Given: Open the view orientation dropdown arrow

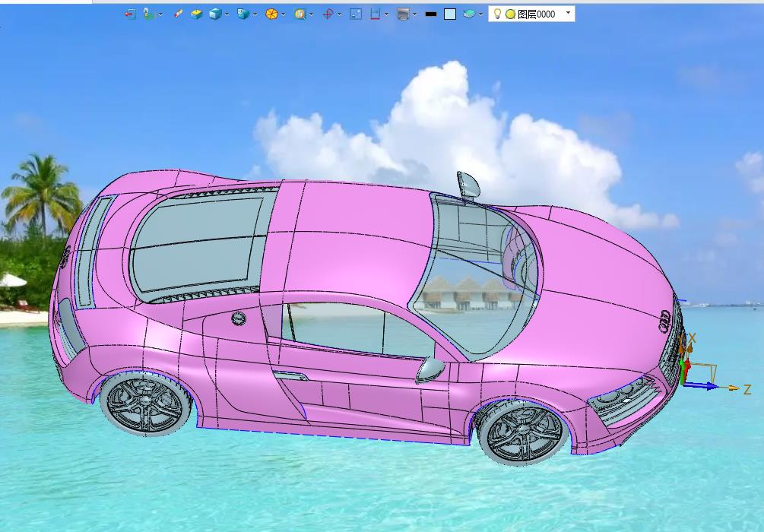Looking at the screenshot, I should 255,14.
